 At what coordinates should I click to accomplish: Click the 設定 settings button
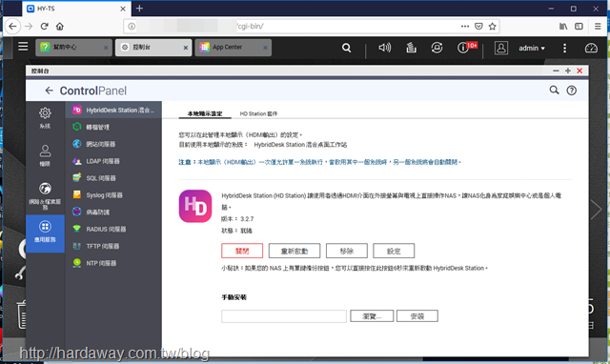click(x=394, y=251)
